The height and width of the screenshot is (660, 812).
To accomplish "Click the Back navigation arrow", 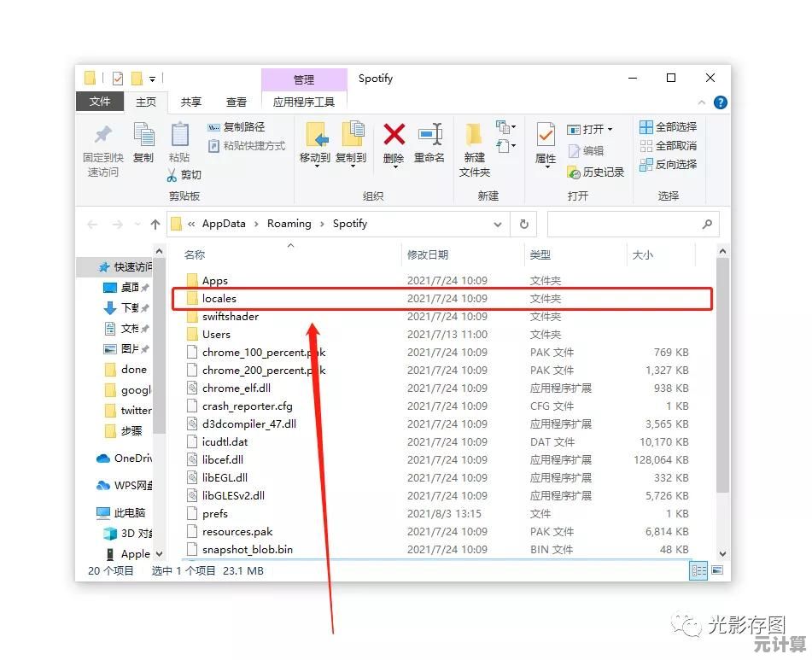I will (92, 225).
